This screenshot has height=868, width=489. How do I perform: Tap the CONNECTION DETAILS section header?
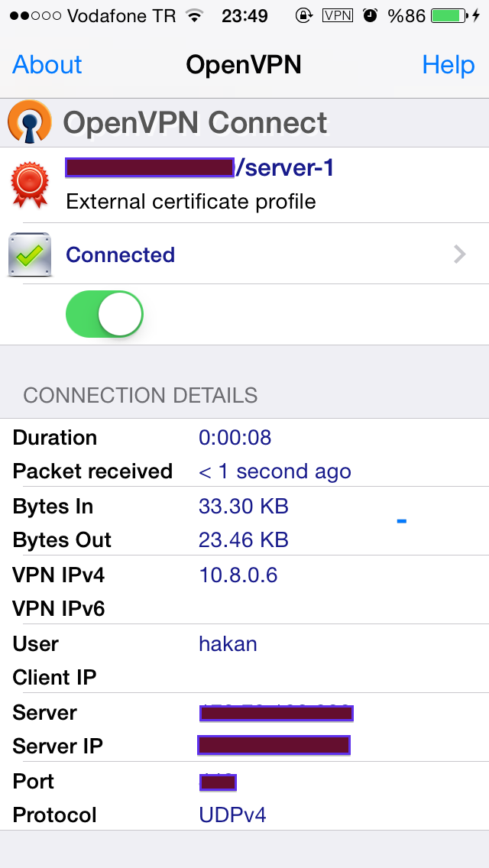coord(140,395)
